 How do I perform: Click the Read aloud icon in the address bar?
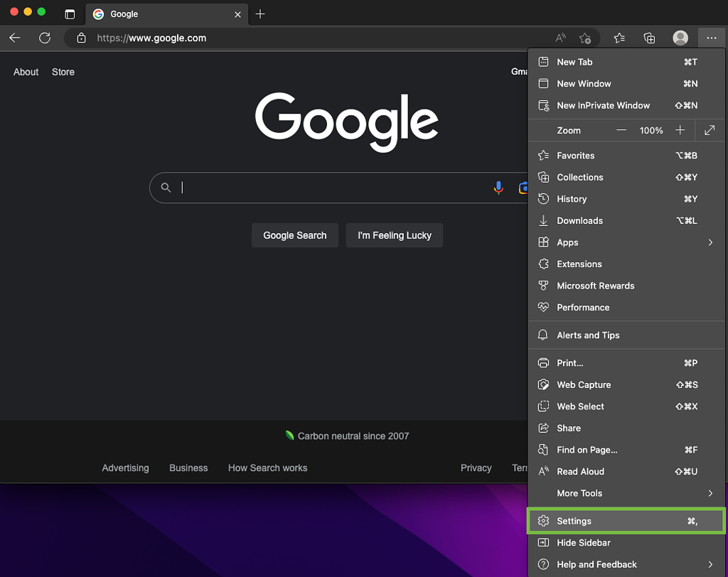click(560, 38)
